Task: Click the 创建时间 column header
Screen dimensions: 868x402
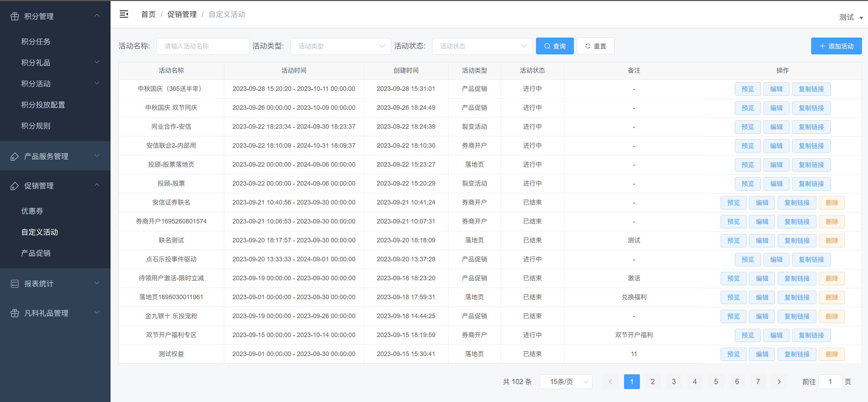Action: pos(406,71)
